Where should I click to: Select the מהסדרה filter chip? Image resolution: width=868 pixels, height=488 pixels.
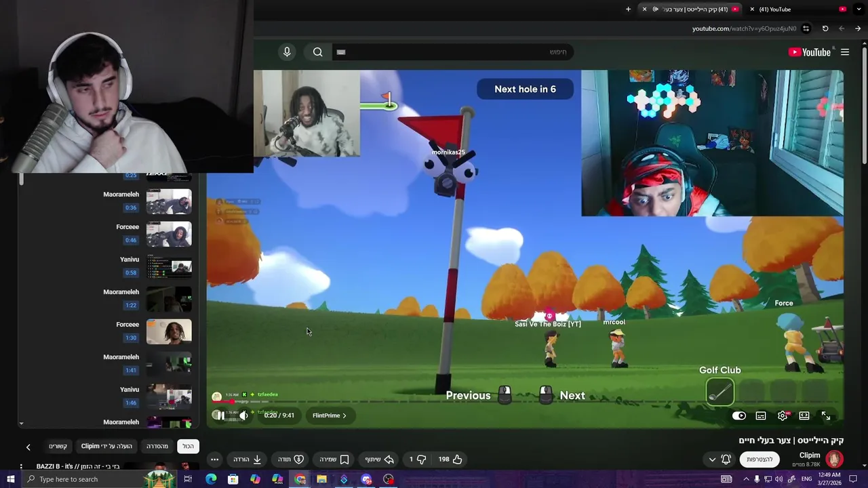(157, 446)
